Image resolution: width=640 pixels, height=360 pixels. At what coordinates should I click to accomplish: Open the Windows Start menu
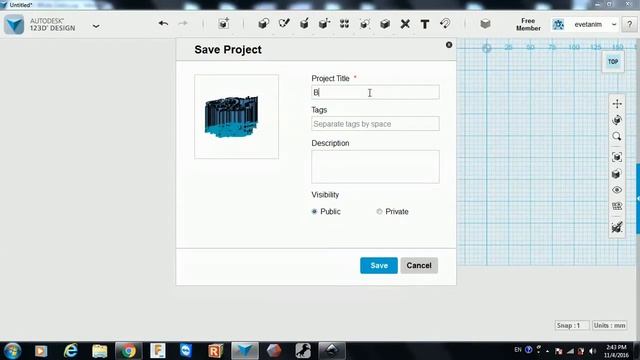pos(12,351)
